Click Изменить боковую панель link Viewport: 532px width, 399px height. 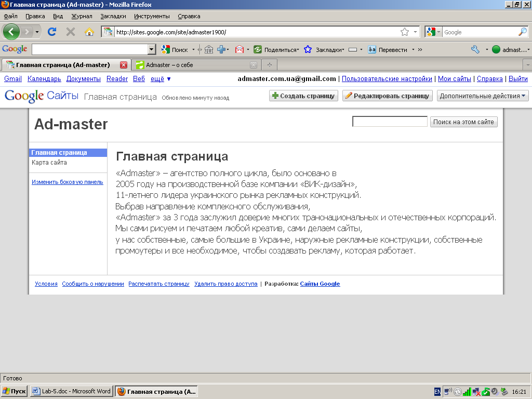67,182
